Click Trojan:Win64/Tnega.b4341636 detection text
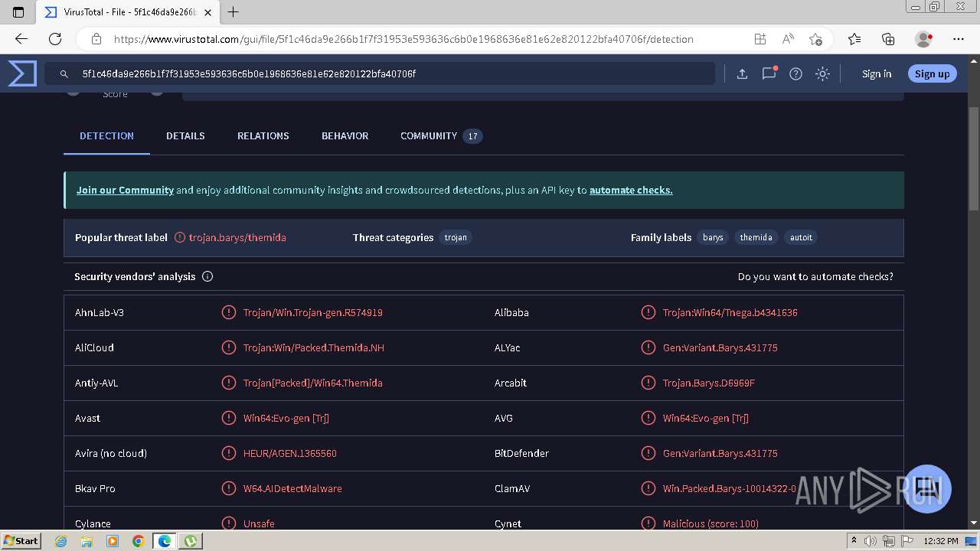The width and height of the screenshot is (980, 551). [730, 312]
